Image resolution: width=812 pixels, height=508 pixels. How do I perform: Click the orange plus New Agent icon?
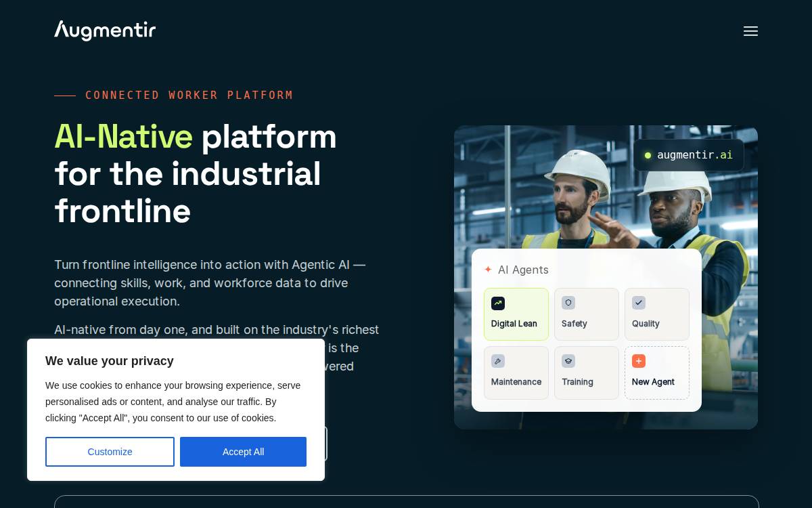click(x=639, y=361)
